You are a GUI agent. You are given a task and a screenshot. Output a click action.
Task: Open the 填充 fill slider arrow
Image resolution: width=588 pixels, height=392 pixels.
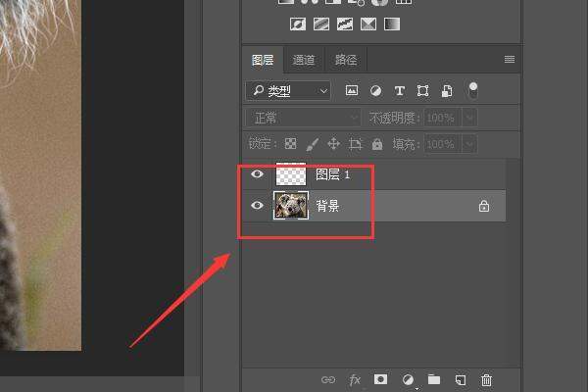tap(469, 144)
